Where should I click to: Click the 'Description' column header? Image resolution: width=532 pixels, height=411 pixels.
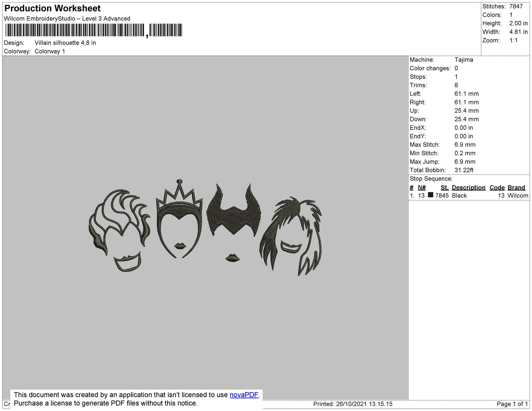pos(469,187)
